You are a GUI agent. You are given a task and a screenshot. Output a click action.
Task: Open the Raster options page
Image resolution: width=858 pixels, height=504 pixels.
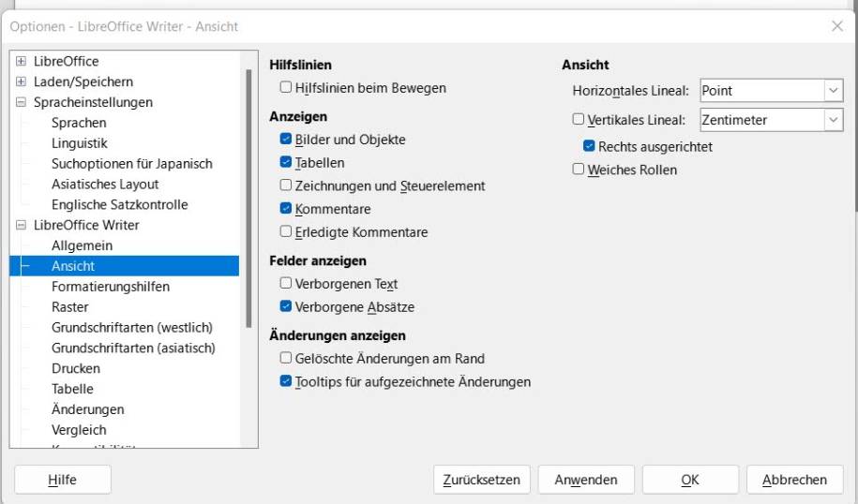(70, 307)
